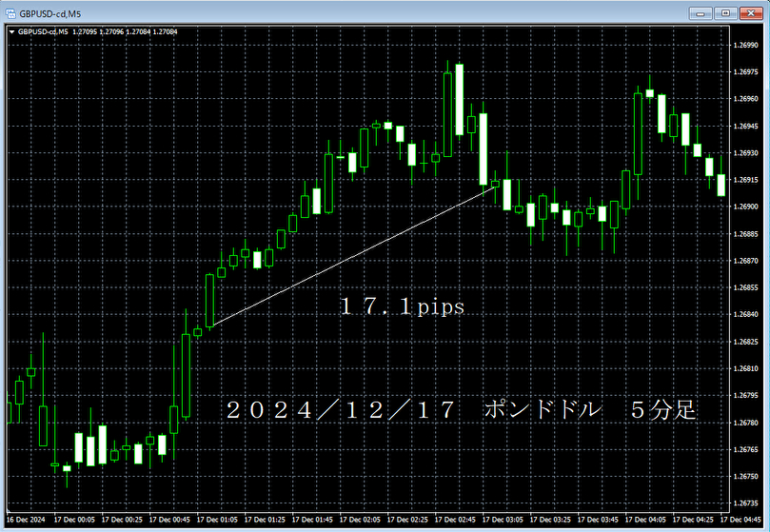Click the 1.26990 price scale label

745,45
